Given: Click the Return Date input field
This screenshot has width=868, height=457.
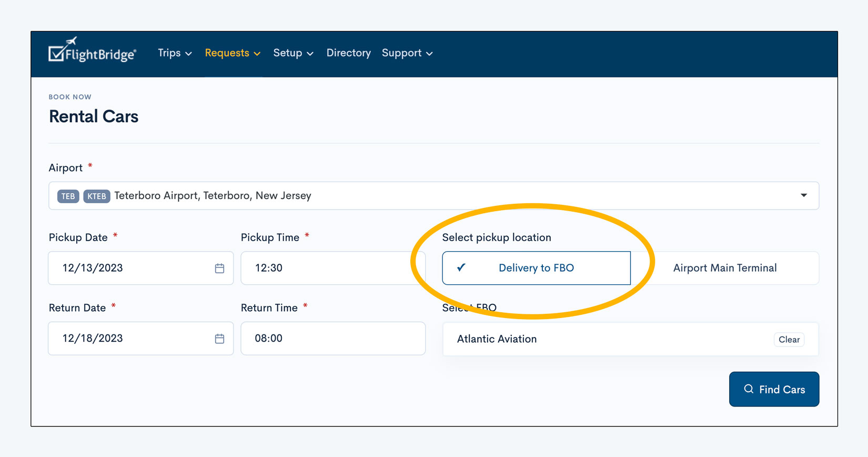Looking at the screenshot, I should 132,339.
